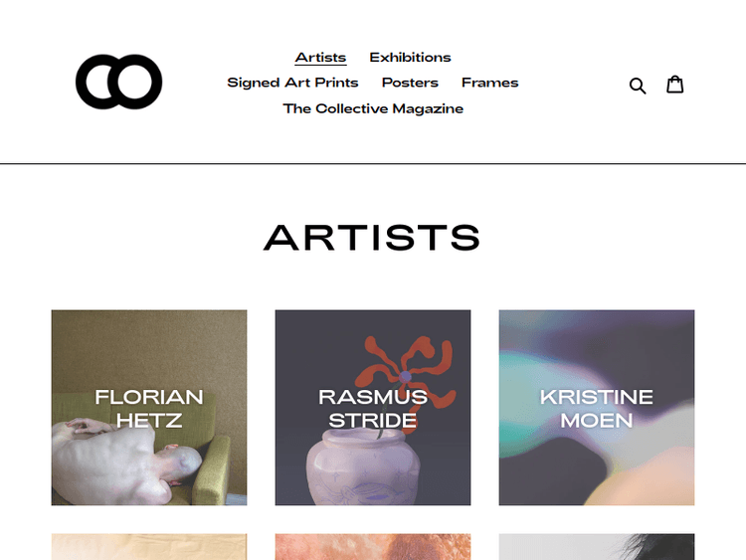Click the purple vase in Rasmus Stride image
The image size is (746, 560).
pos(363,467)
